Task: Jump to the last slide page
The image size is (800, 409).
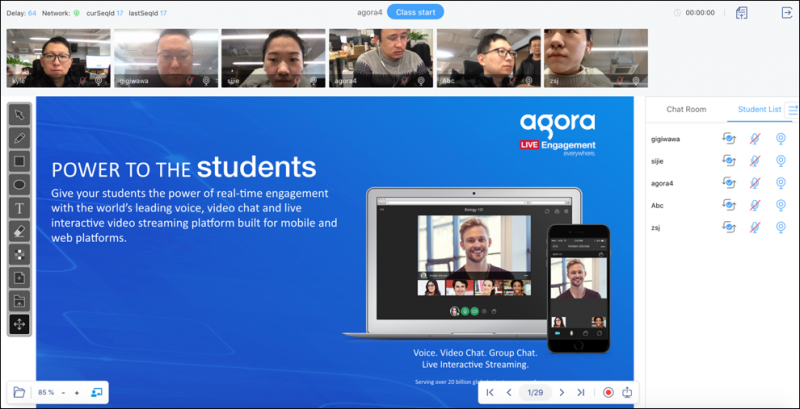Action: point(581,393)
